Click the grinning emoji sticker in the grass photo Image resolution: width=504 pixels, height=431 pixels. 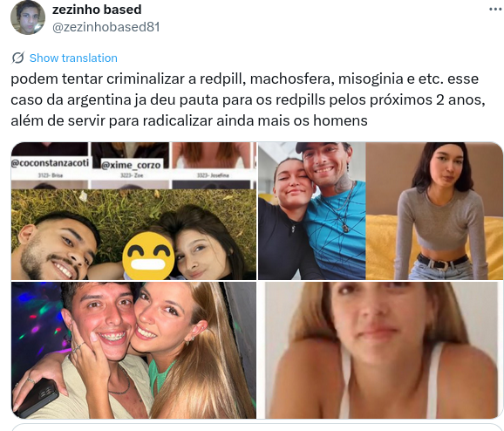(148, 257)
